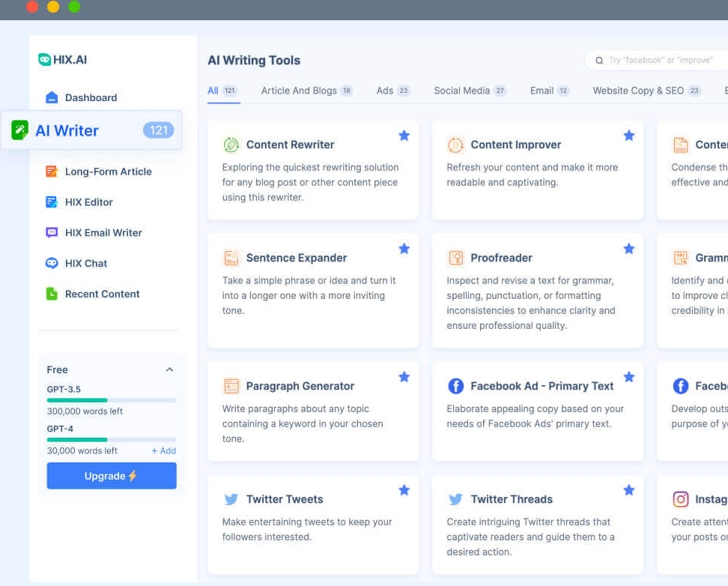Switch to Article And Blogs tab
728x586 pixels.
click(x=307, y=91)
